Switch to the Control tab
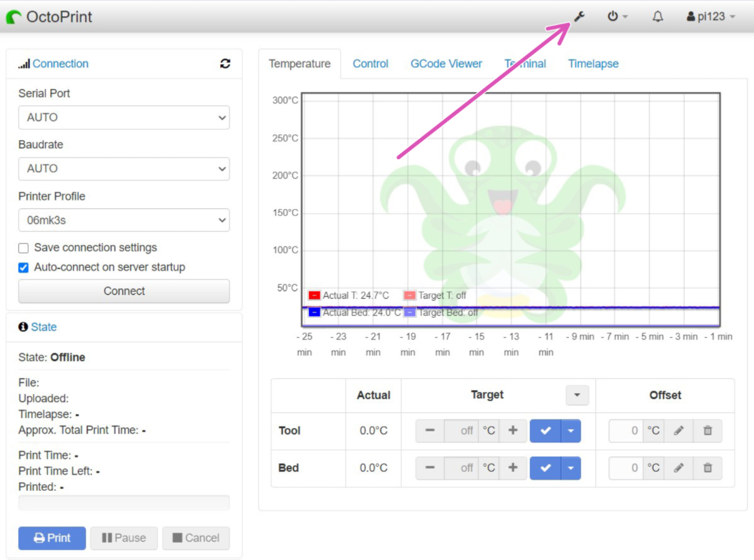The image size is (754, 560). (x=371, y=63)
